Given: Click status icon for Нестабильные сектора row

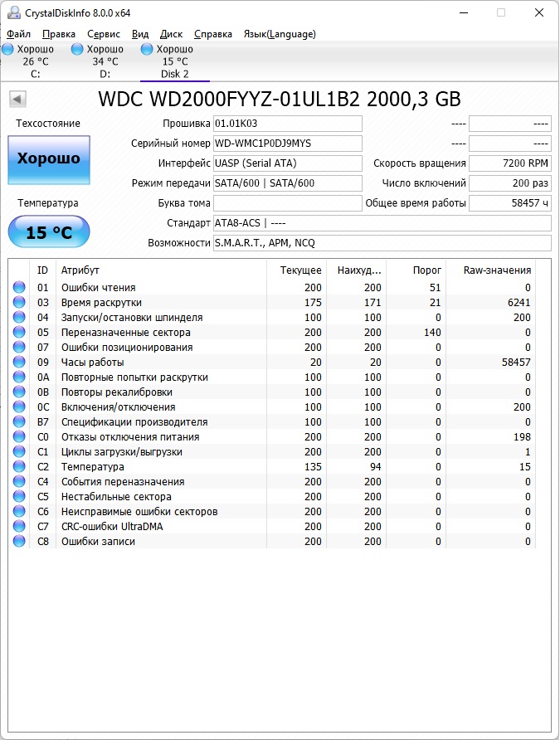Looking at the screenshot, I should tap(19, 496).
